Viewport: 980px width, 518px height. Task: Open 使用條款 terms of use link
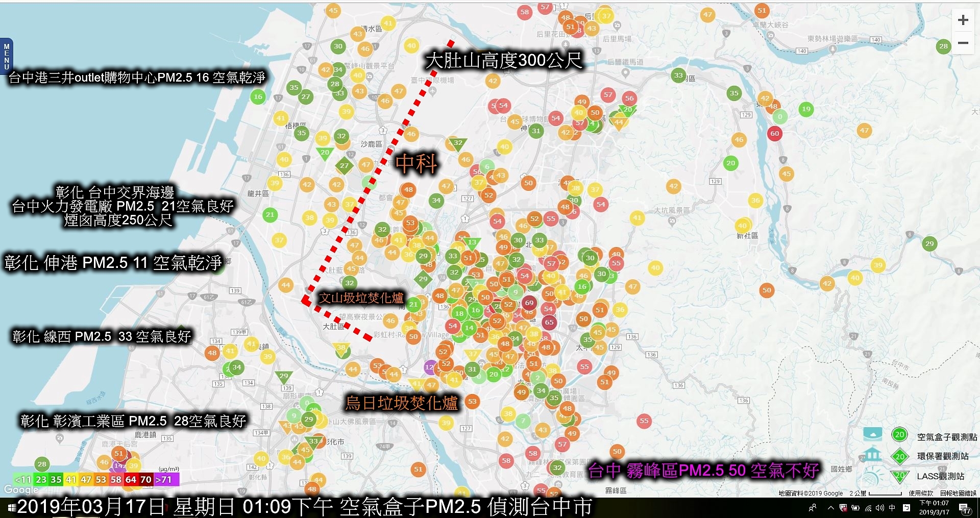[x=921, y=494]
